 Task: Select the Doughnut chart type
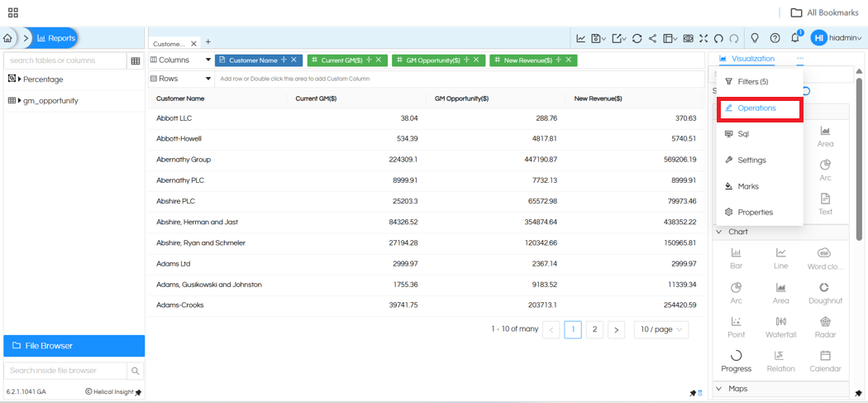coord(825,293)
